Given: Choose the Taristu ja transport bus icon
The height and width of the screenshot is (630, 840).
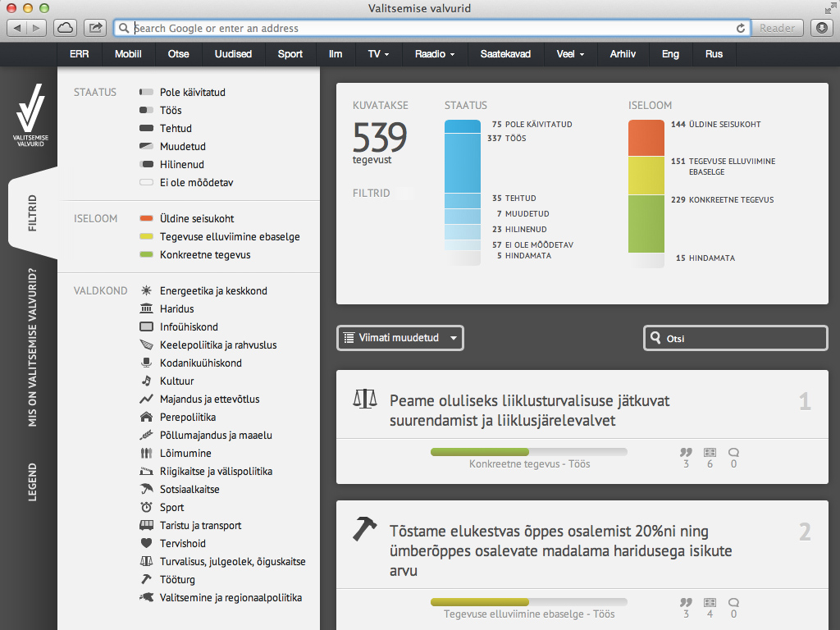Looking at the screenshot, I should pos(146,526).
